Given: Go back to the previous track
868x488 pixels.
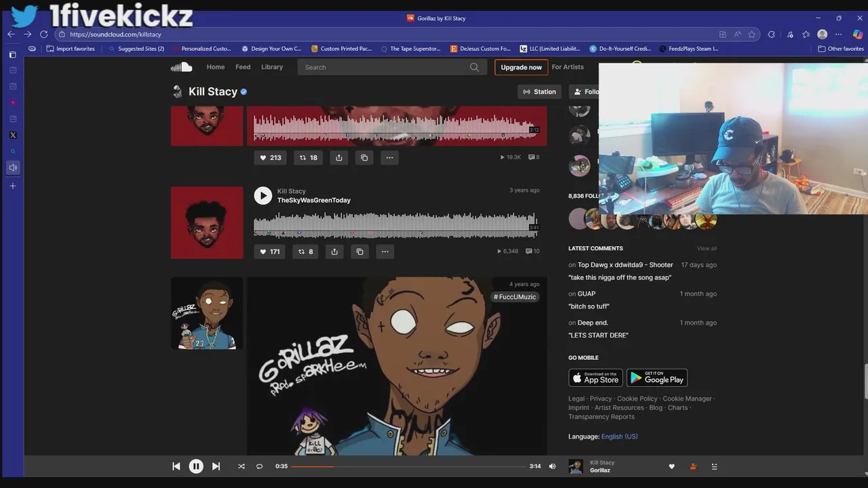Looking at the screenshot, I should coord(176,466).
